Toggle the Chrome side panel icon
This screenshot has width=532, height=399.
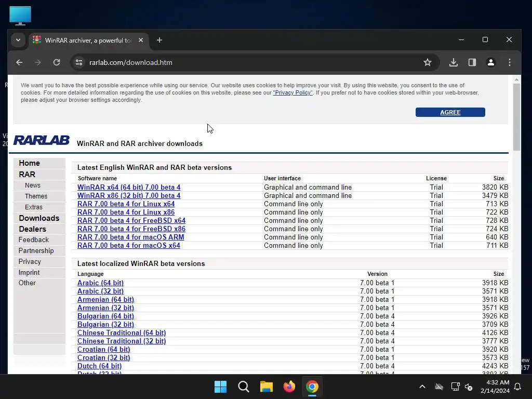coord(472,62)
